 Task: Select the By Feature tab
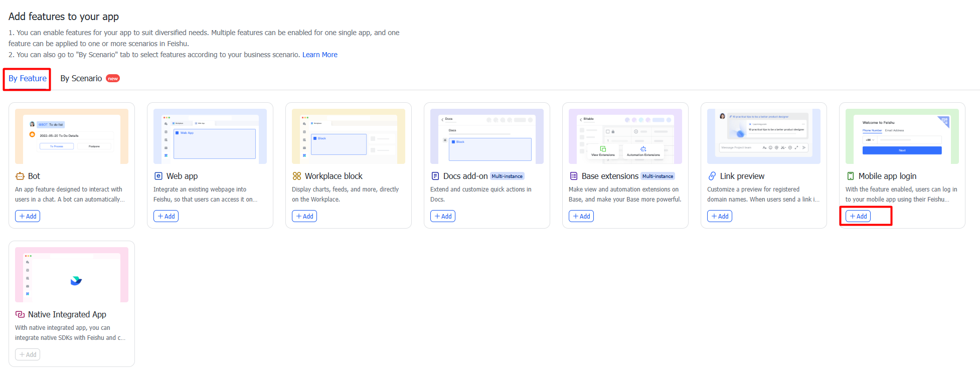click(28, 78)
